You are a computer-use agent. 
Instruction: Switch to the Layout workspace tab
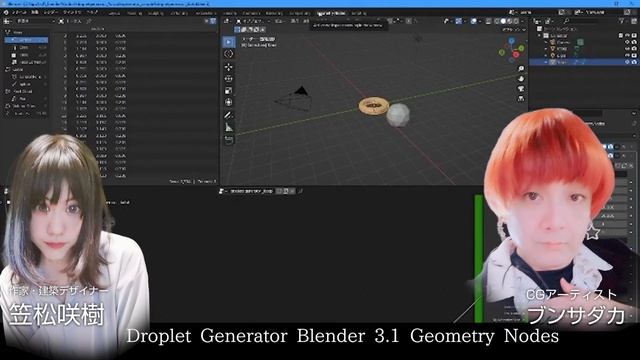tap(114, 13)
